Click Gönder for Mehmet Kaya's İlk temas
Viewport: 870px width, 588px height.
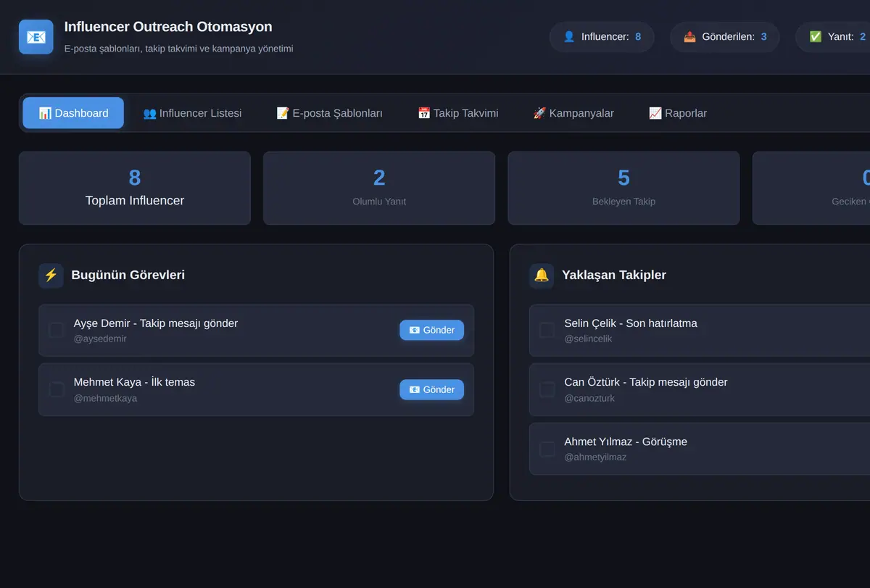point(431,389)
